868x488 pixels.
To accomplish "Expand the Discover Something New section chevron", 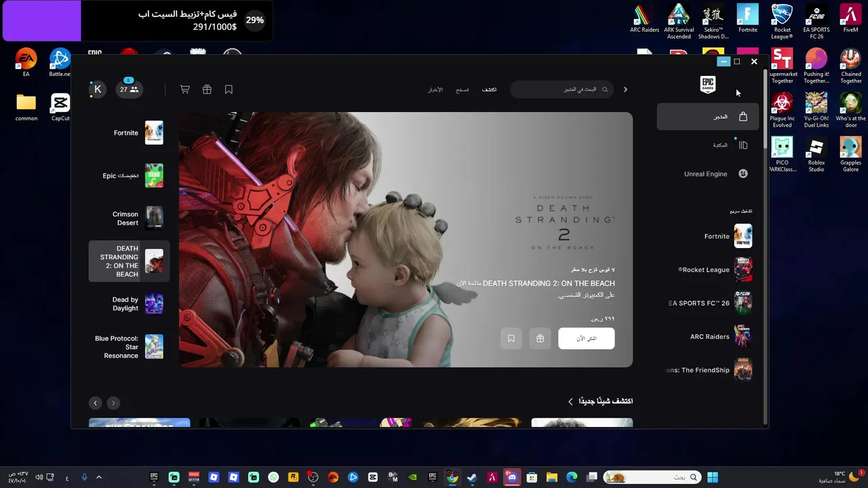I will tap(570, 401).
